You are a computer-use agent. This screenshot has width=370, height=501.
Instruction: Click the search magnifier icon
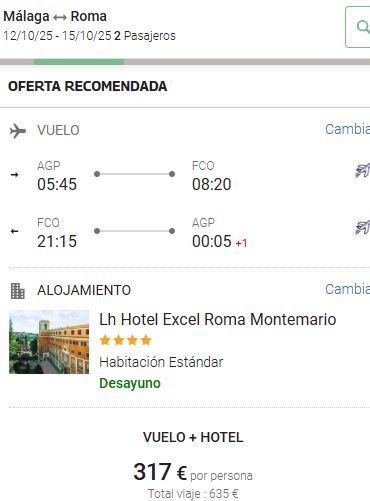tap(363, 27)
